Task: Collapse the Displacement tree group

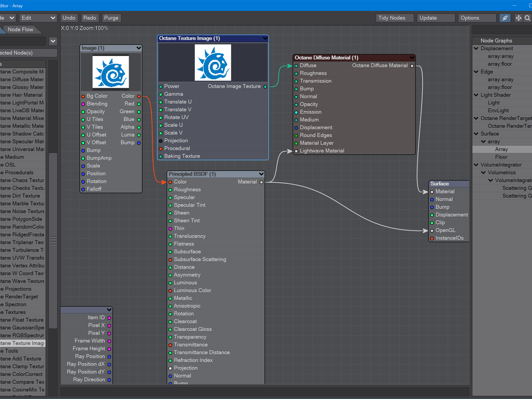Action: 476,48
